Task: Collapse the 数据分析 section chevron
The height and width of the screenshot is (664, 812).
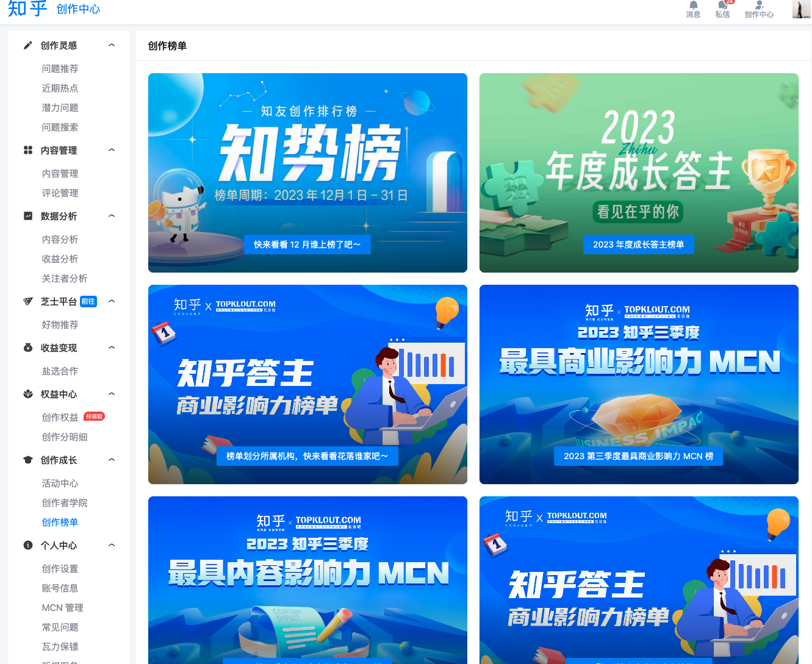Action: (112, 216)
